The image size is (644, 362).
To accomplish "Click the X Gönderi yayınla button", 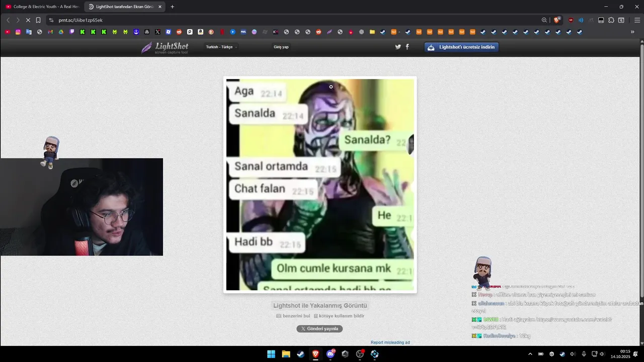I will (319, 329).
